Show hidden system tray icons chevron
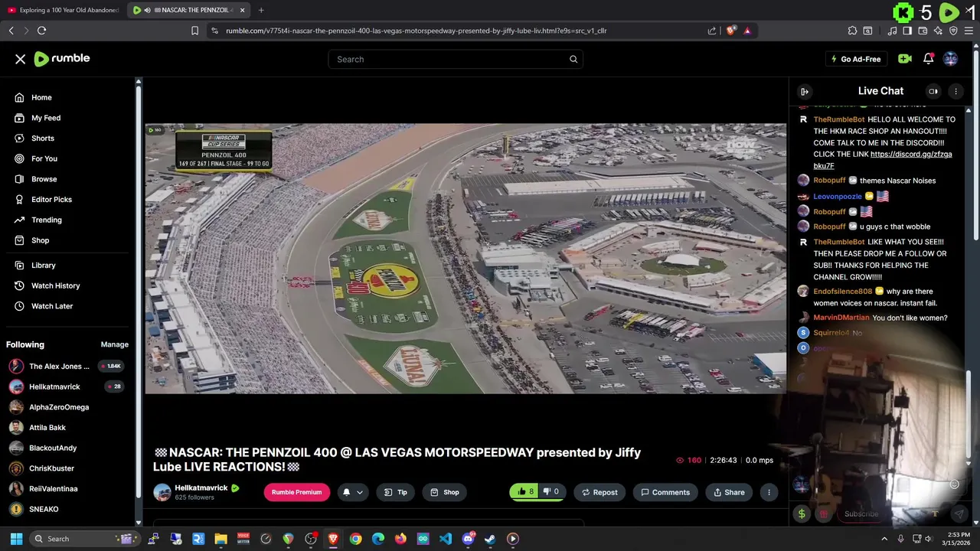Screen dimensions: 980x551 click(x=884, y=539)
